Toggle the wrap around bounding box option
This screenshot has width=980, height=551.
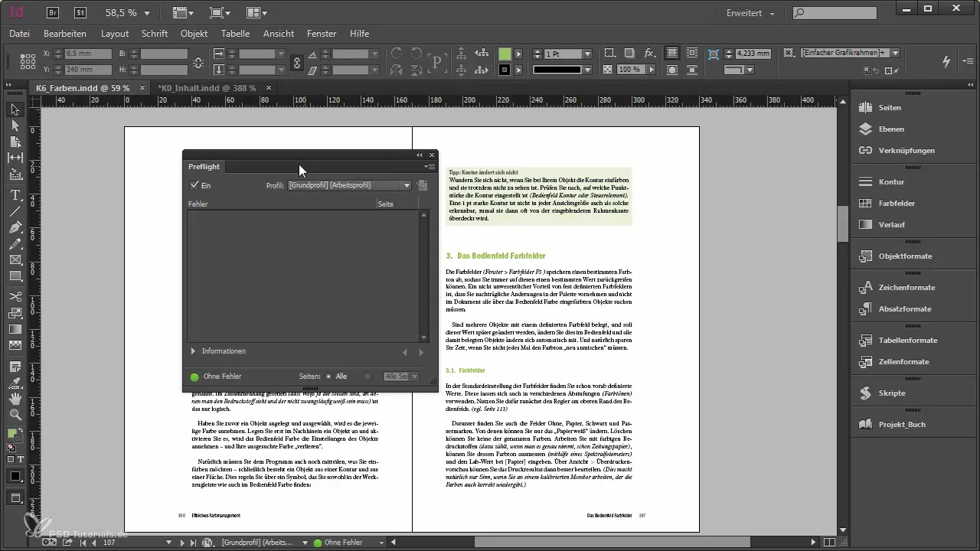click(x=692, y=54)
